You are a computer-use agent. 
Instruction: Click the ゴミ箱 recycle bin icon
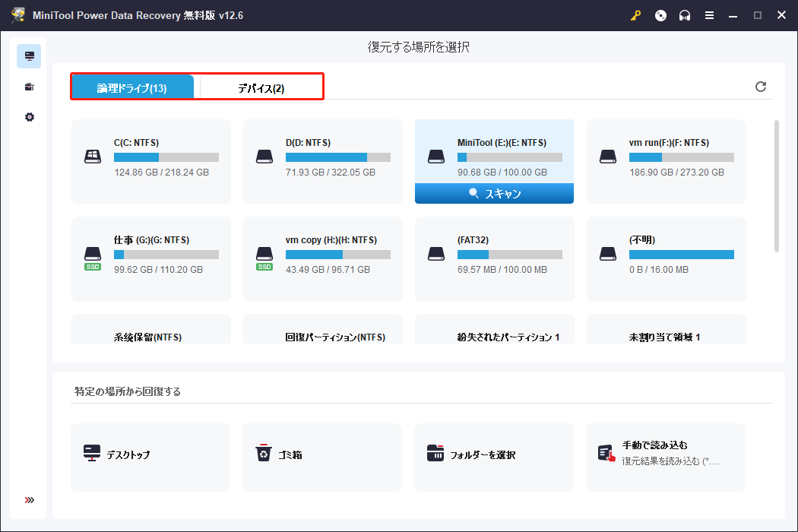point(264,453)
